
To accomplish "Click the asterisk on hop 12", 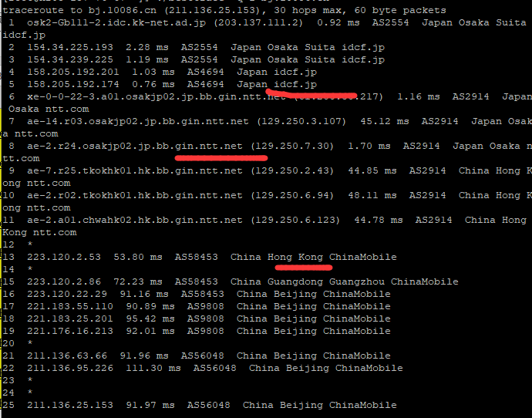I will click(30, 245).
